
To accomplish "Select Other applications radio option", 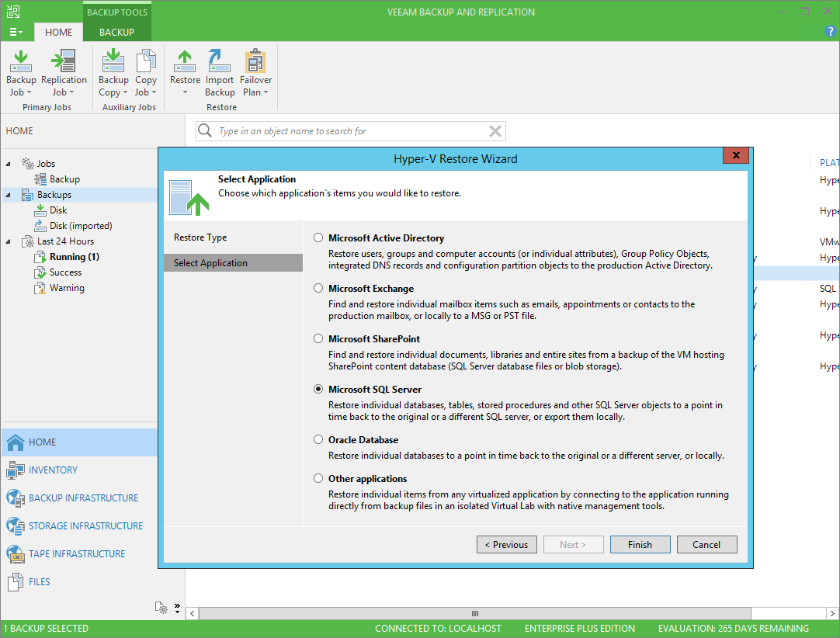I will pos(318,478).
